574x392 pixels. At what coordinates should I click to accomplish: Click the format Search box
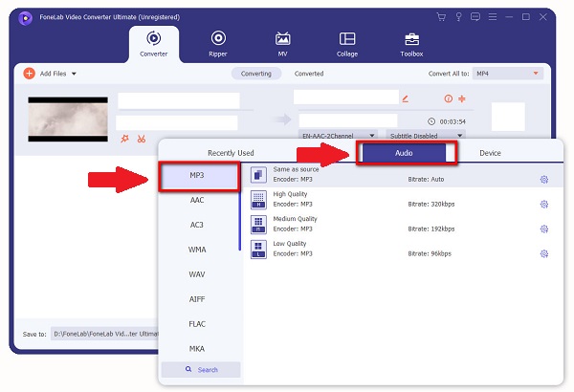click(201, 370)
